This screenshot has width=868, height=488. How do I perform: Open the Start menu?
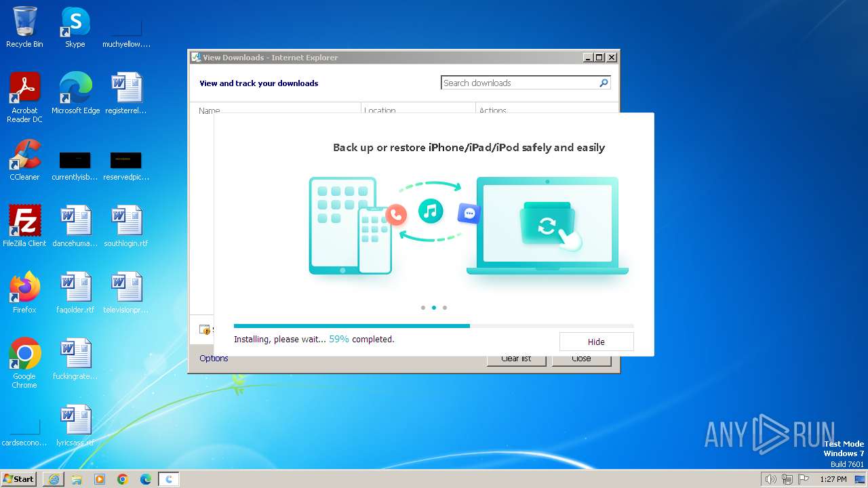click(x=19, y=479)
